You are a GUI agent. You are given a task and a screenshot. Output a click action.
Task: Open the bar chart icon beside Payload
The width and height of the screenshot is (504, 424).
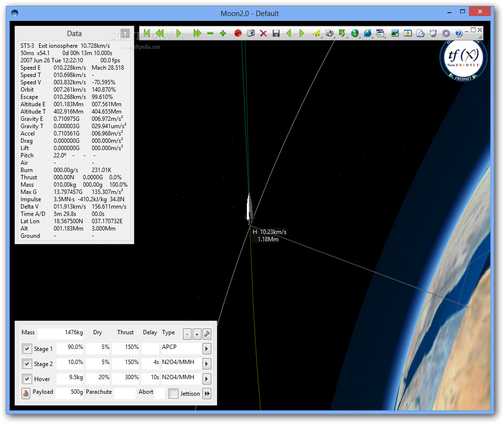26,393
